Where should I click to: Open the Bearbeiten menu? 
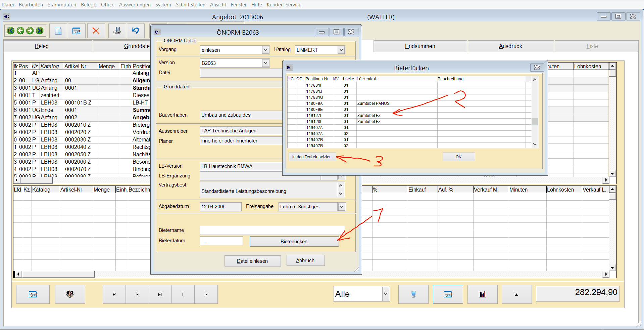[x=31, y=5]
